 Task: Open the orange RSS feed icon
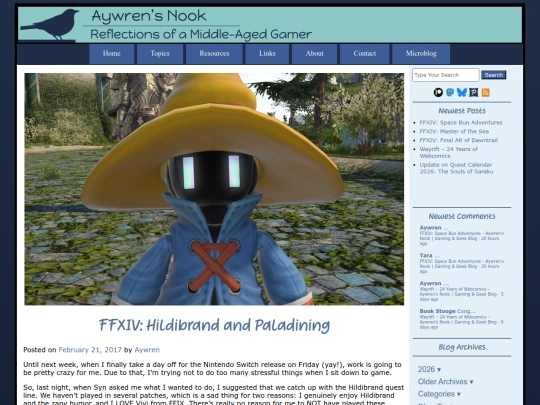tap(486, 92)
